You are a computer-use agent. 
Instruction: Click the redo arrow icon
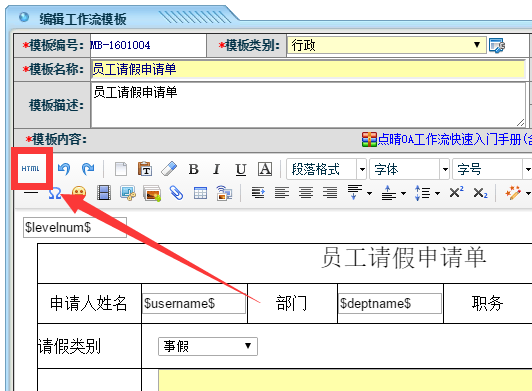(x=88, y=169)
